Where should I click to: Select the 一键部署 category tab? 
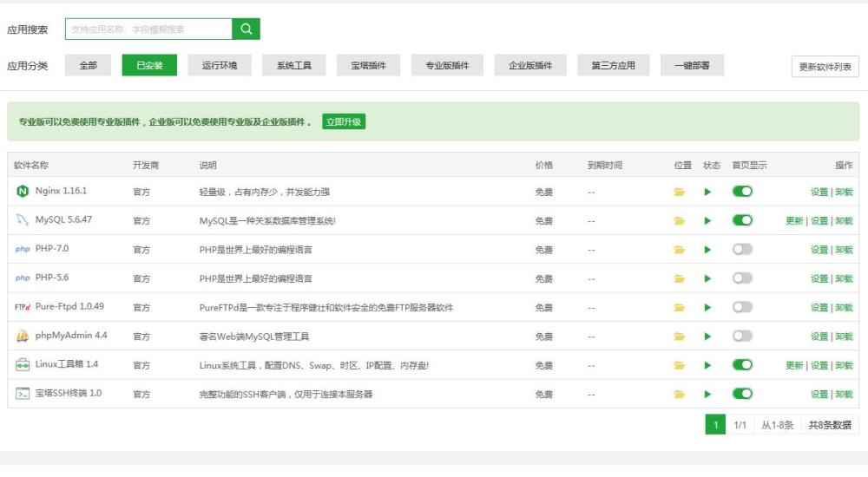coord(692,65)
